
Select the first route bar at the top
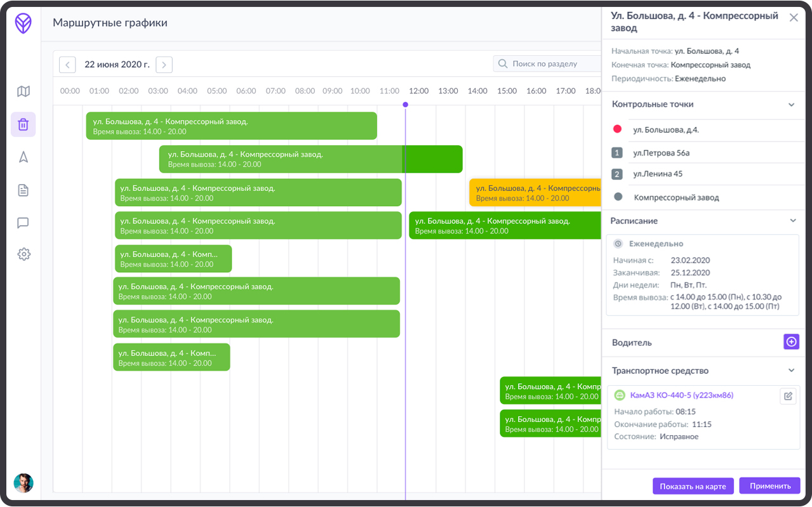232,126
